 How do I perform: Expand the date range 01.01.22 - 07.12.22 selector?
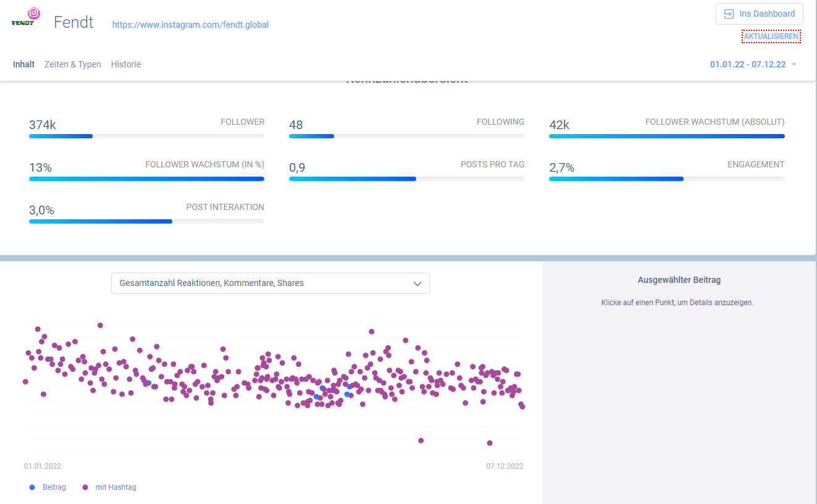pos(753,64)
